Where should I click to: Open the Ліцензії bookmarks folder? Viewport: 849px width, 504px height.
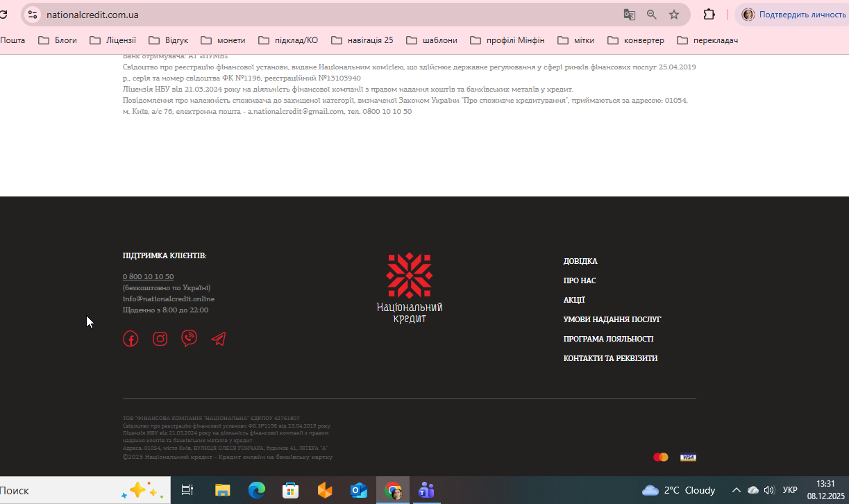[x=113, y=40]
